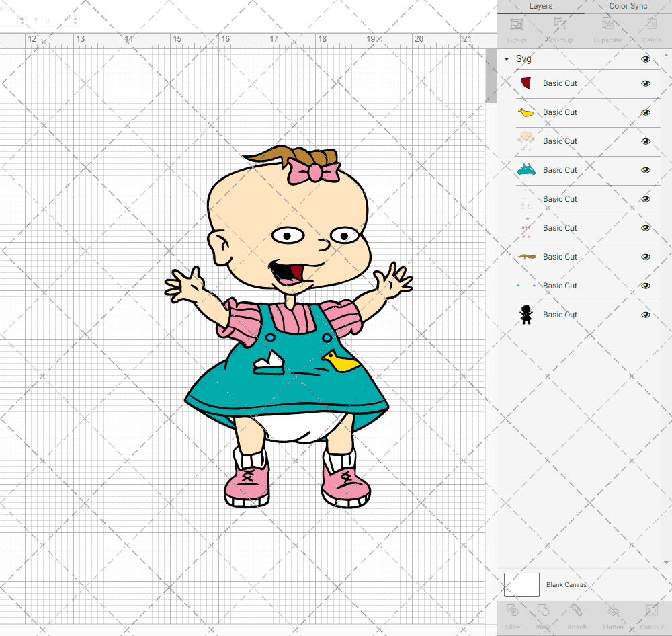The width and height of the screenshot is (672, 636).
Task: Hide the teal dress layer
Action: click(x=645, y=170)
